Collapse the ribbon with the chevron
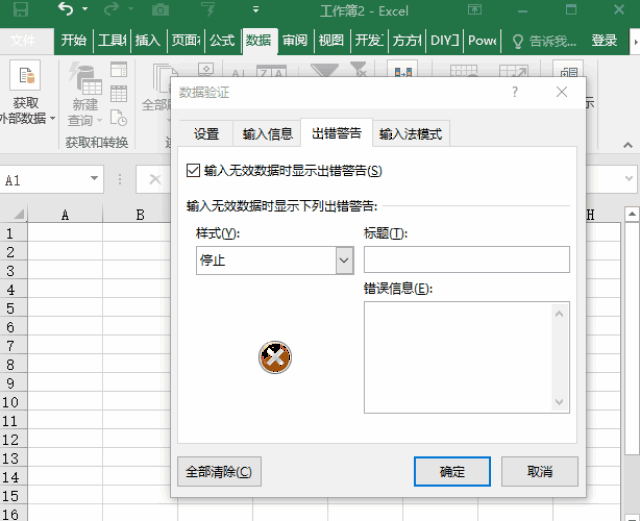This screenshot has width=640, height=521. point(628,145)
